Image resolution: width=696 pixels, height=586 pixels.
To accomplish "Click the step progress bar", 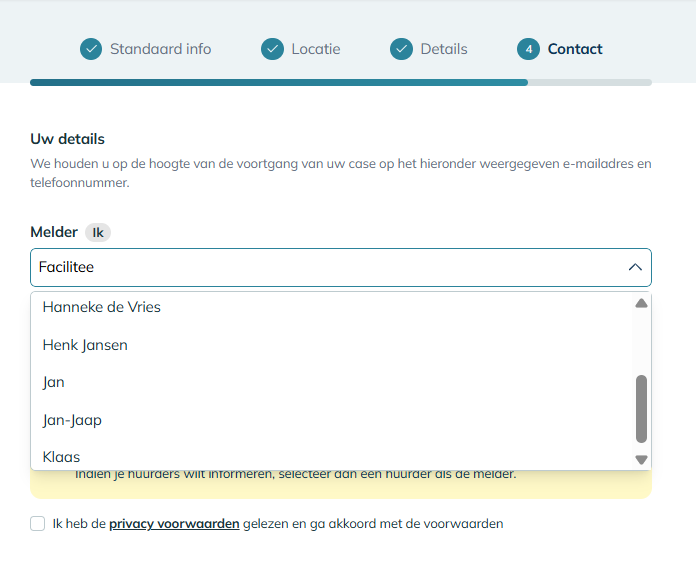I will coord(340,82).
